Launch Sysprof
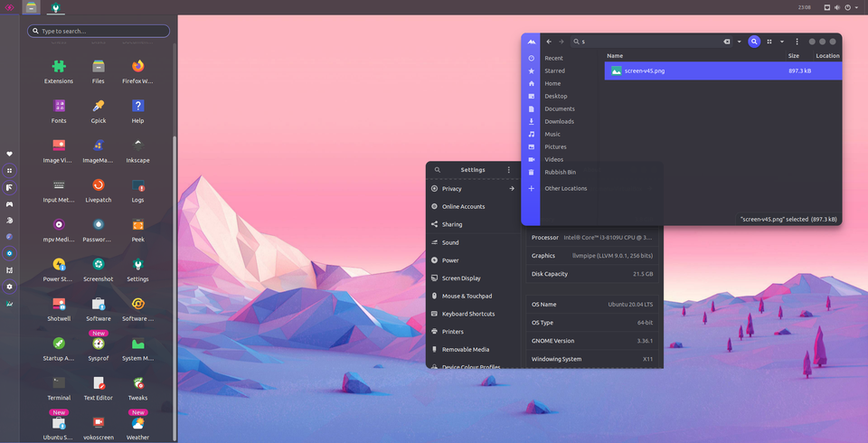Viewport: 868px width, 443px height. (x=99, y=349)
